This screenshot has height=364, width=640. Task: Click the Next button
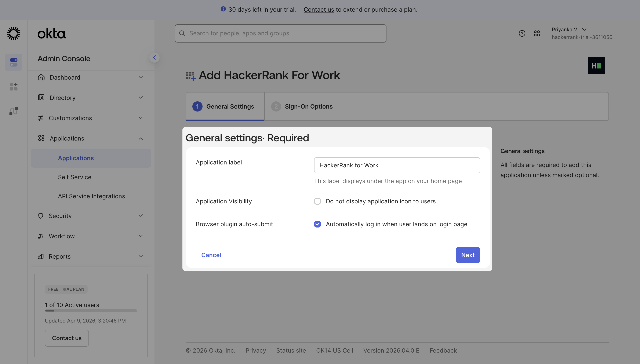coord(468,255)
